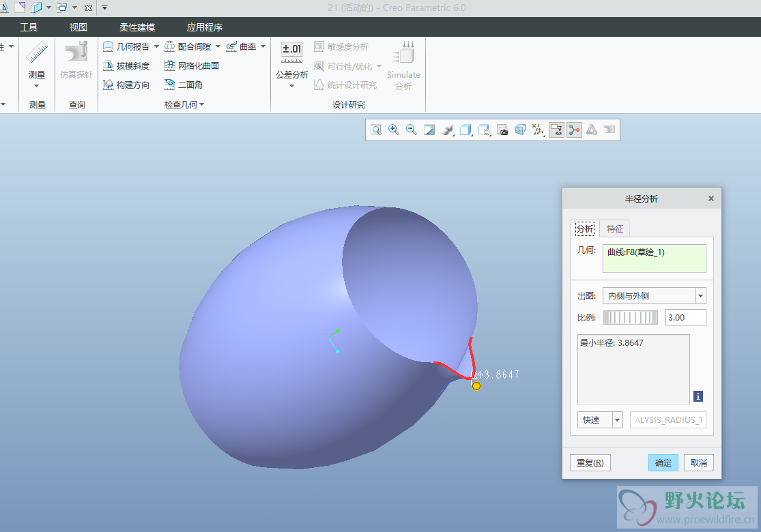This screenshot has width=761, height=532.
Task: Click the Zoom In magnifier icon
Action: (x=394, y=130)
